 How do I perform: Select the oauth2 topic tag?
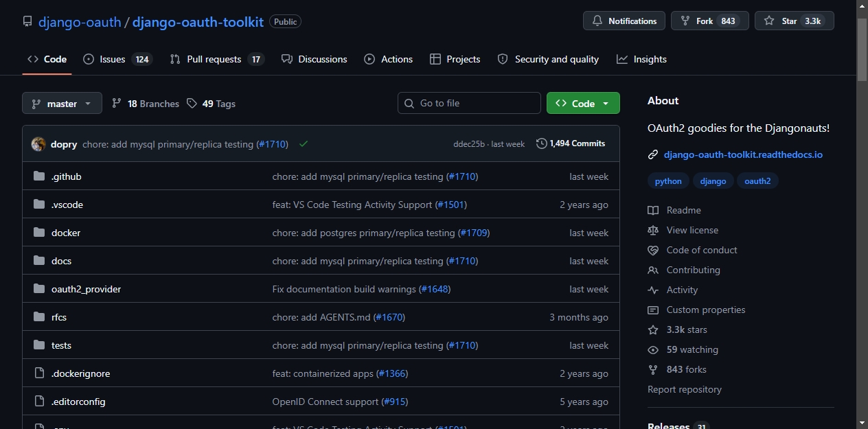point(757,181)
